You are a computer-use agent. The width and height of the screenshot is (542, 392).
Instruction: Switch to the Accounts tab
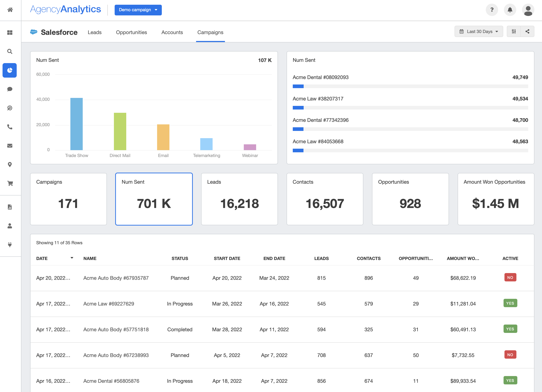coord(172,32)
